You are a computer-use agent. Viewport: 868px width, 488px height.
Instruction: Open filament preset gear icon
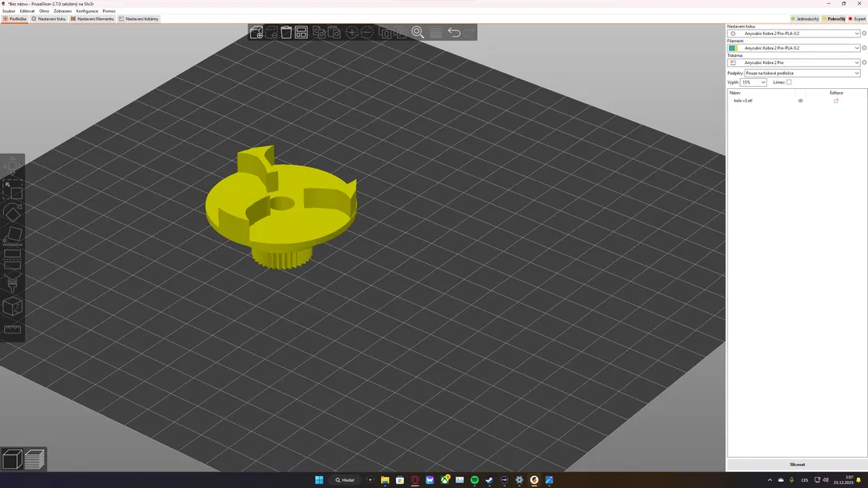click(x=864, y=48)
